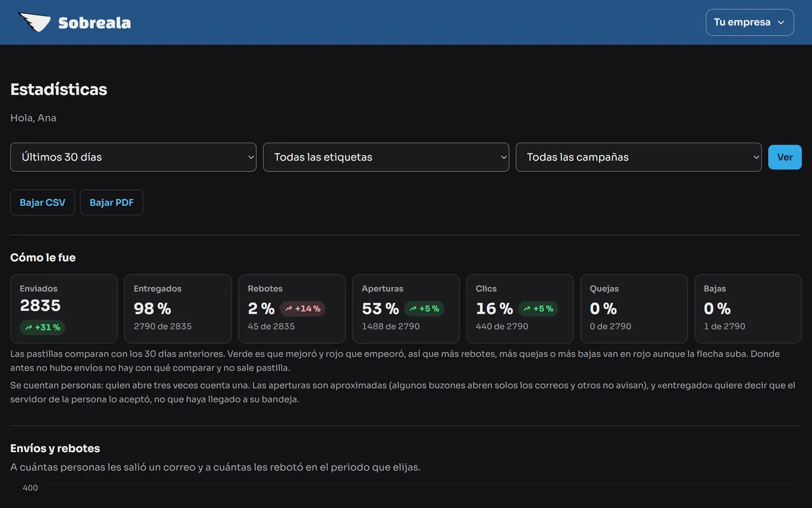Select the Quejas 0 % stat card
Image resolution: width=812 pixels, height=508 pixels.
[x=634, y=309]
